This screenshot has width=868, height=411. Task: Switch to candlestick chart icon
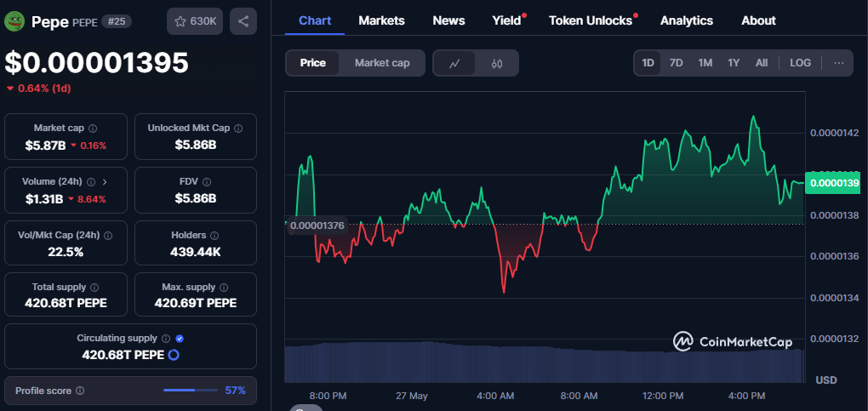click(x=497, y=63)
